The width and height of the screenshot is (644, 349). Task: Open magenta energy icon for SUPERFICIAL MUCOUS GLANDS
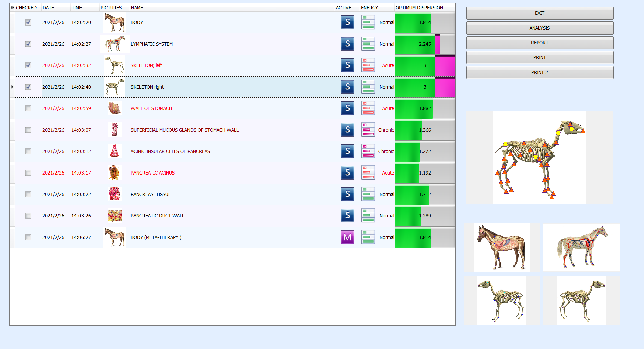(x=368, y=130)
